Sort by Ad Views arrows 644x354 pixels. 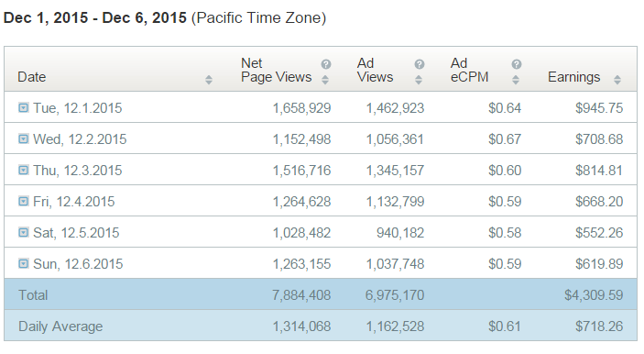(x=419, y=80)
